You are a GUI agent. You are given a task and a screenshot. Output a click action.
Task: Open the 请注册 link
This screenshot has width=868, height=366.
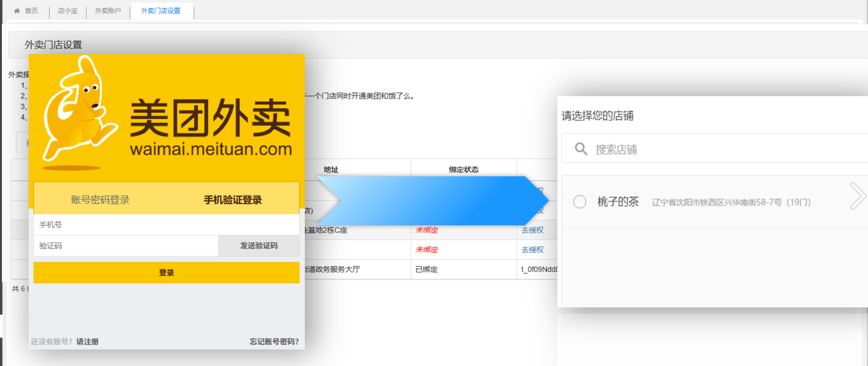(87, 342)
